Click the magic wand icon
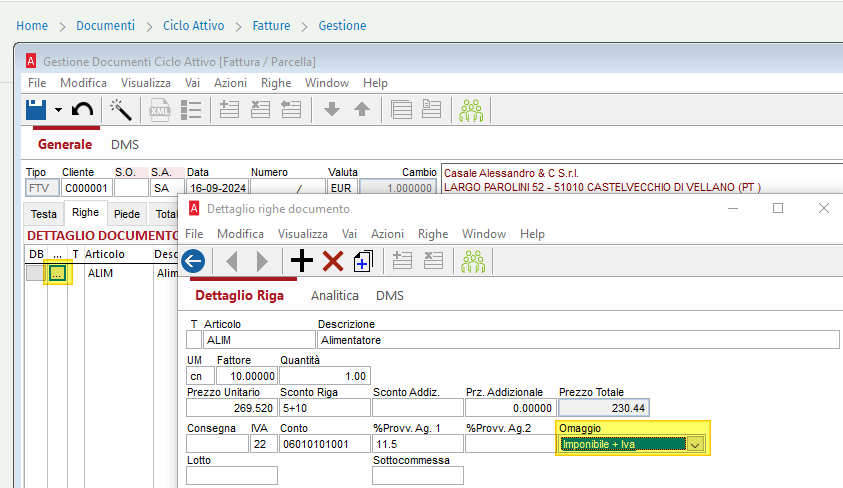 pos(120,110)
